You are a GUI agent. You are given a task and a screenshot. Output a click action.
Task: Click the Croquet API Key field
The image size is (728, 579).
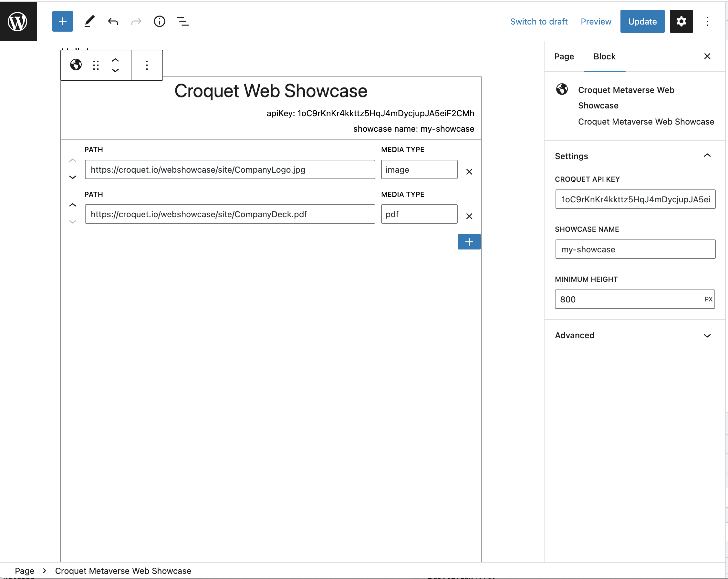[635, 199]
